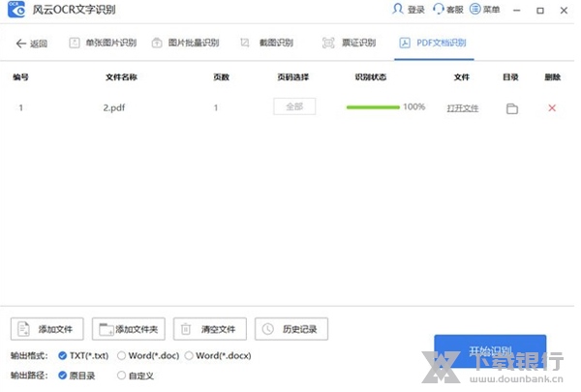
Task: Click the 页码选择 column header
Action: pos(293,77)
